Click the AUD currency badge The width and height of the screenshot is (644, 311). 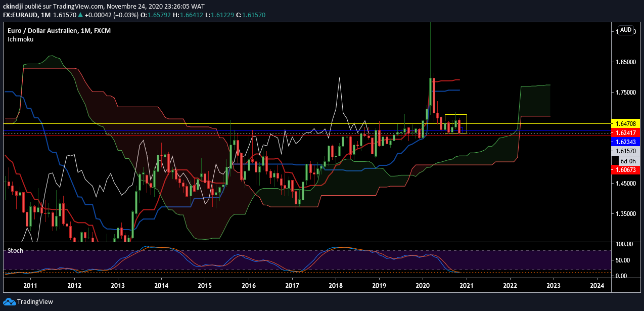[626, 30]
